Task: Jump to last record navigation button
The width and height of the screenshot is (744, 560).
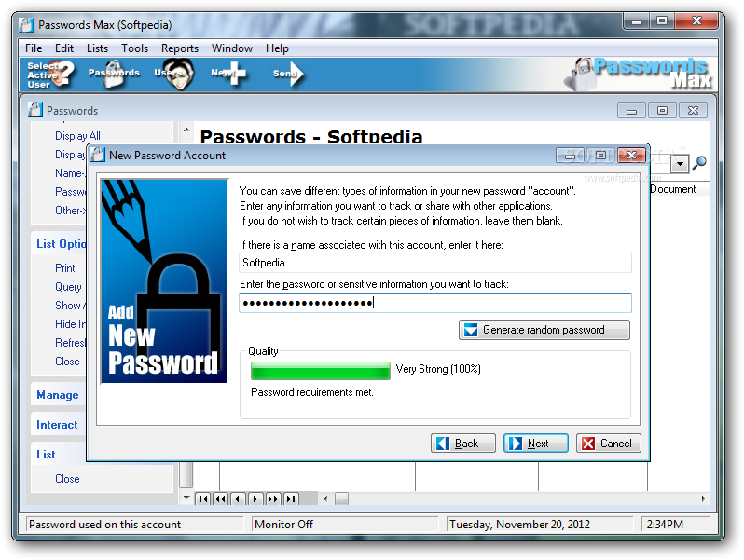Action: [x=291, y=499]
